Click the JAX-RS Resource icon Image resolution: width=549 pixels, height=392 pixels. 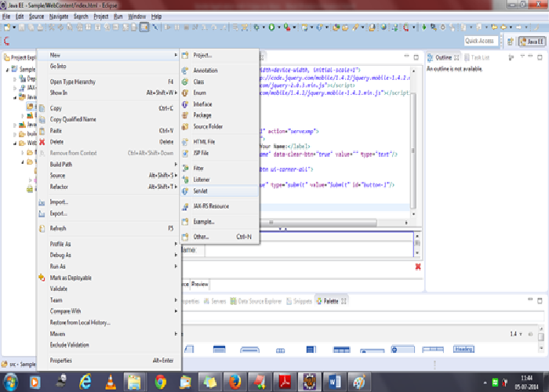click(185, 206)
